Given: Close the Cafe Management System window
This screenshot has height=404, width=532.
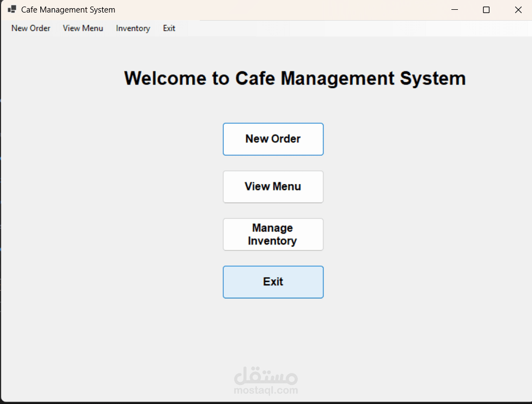Looking at the screenshot, I should (x=518, y=10).
